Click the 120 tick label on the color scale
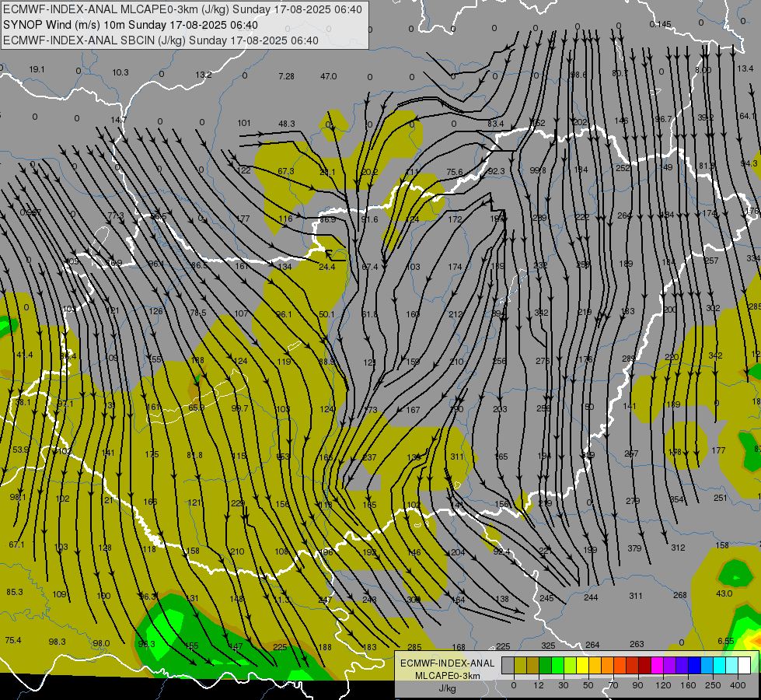Image resolution: width=761 pixels, height=700 pixels. (x=663, y=685)
